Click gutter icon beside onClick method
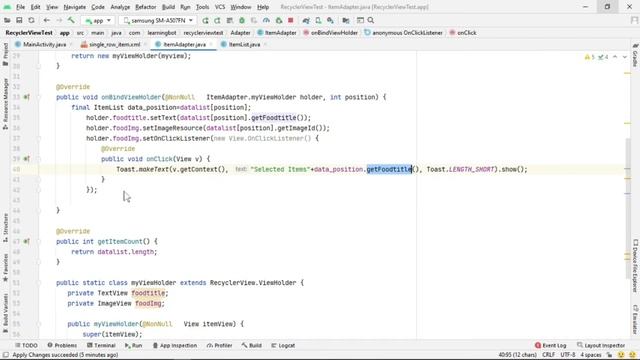The height and width of the screenshot is (360, 640). coord(27,159)
